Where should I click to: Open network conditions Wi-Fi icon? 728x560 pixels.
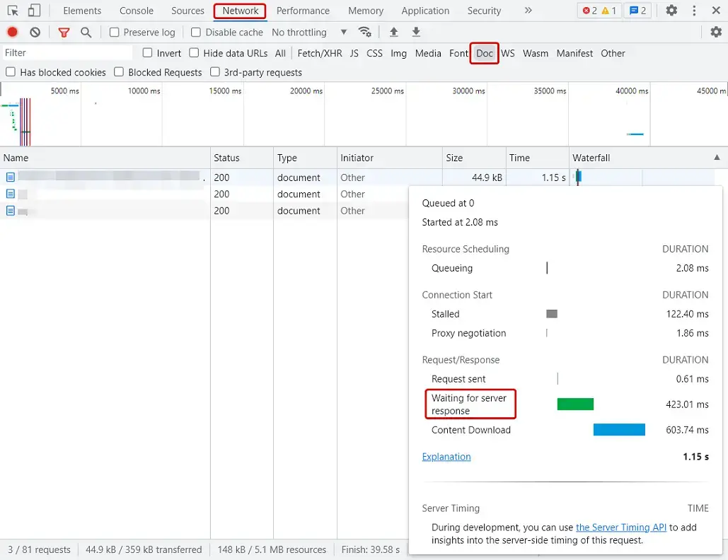coord(364,32)
